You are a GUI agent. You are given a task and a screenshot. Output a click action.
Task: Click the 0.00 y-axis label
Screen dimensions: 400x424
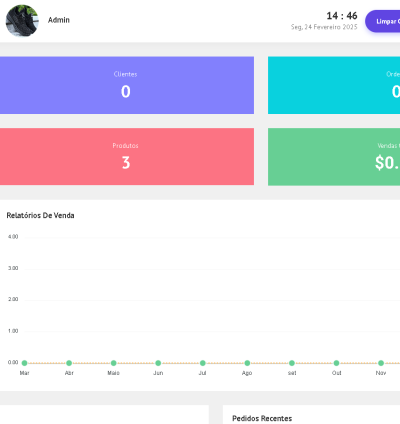13,362
